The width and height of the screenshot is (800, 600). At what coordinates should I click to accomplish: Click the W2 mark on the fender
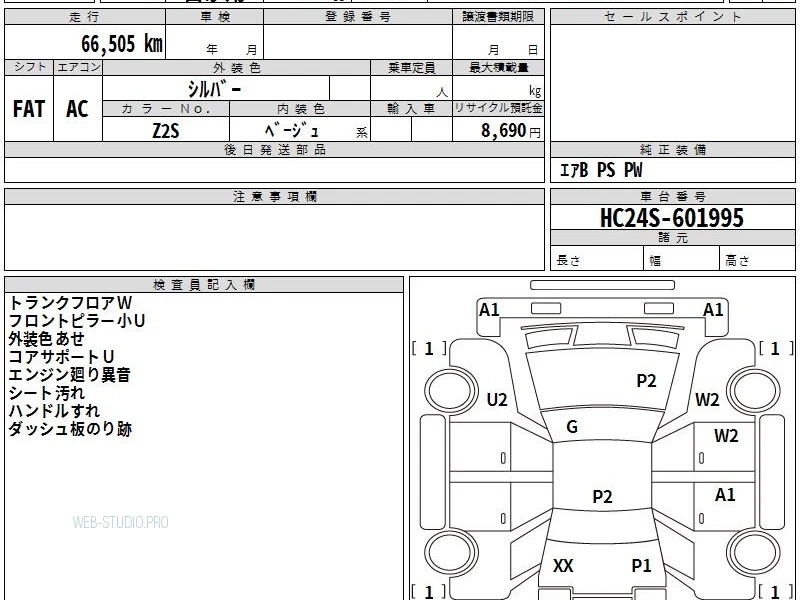pyautogui.click(x=707, y=399)
